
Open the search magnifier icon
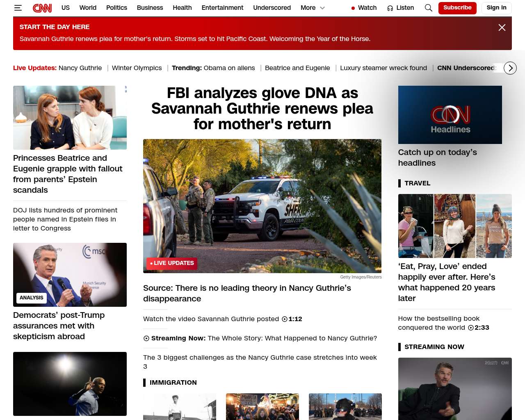(429, 8)
